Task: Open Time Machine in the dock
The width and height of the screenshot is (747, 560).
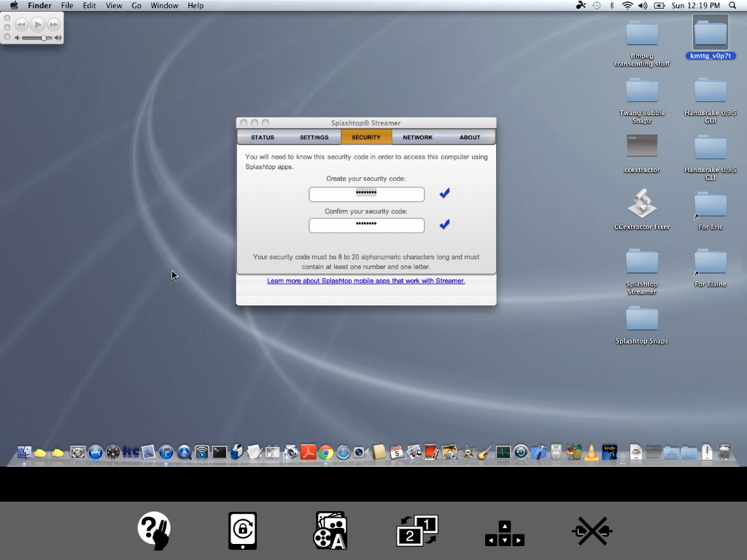Action: point(521,452)
